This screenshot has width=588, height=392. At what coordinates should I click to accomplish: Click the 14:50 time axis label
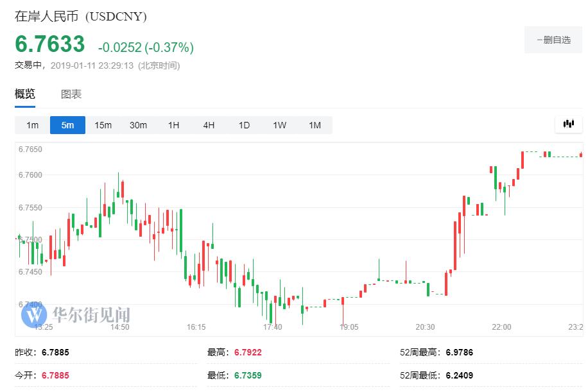120,327
